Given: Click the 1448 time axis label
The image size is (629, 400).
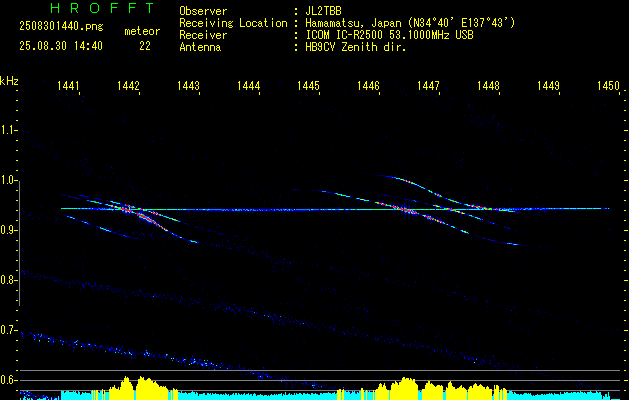Looking at the screenshot, I should coord(489,85).
